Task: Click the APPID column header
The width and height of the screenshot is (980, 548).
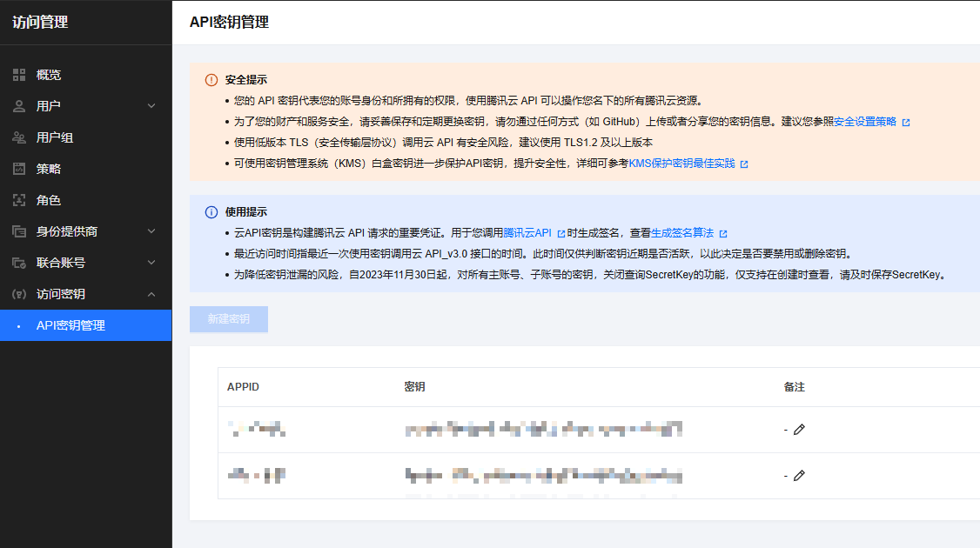Action: pos(243,387)
